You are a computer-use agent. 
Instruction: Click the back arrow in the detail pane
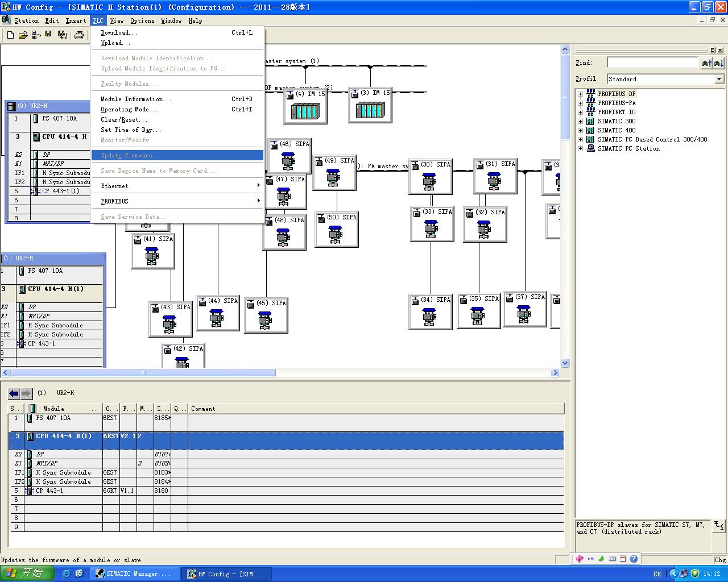[14, 393]
